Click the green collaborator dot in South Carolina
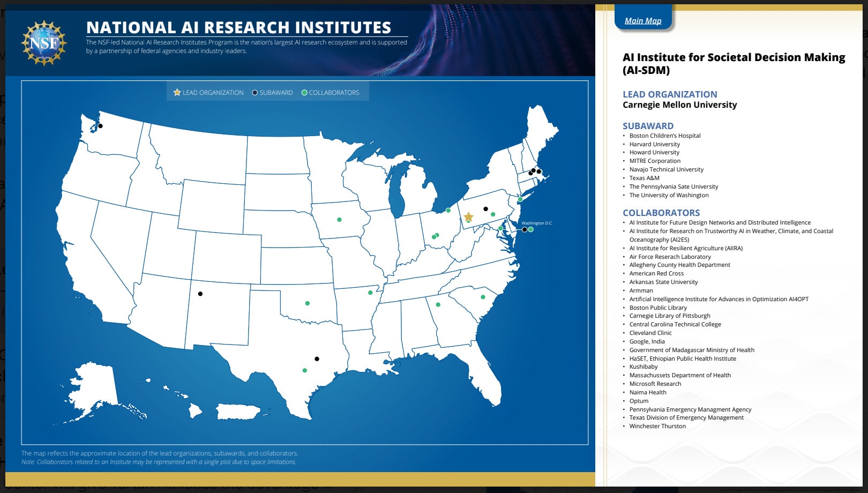The height and width of the screenshot is (493, 868). pyautogui.click(x=483, y=297)
